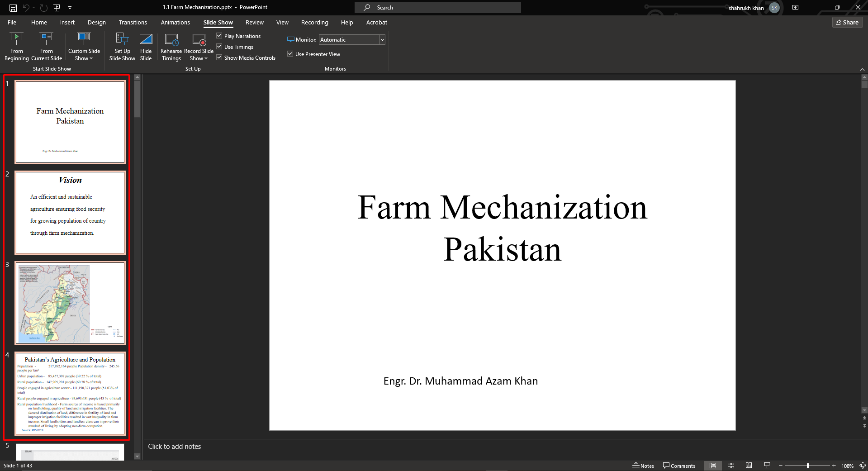This screenshot has height=471, width=868.
Task: Open the Record Slide Show dropdown
Action: point(199,58)
